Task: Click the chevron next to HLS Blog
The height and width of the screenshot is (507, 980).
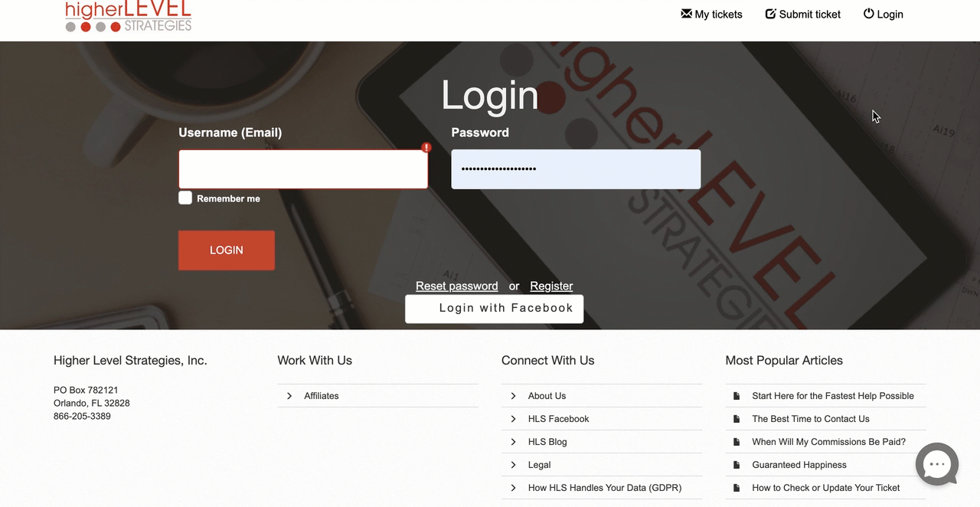Action: click(x=513, y=442)
